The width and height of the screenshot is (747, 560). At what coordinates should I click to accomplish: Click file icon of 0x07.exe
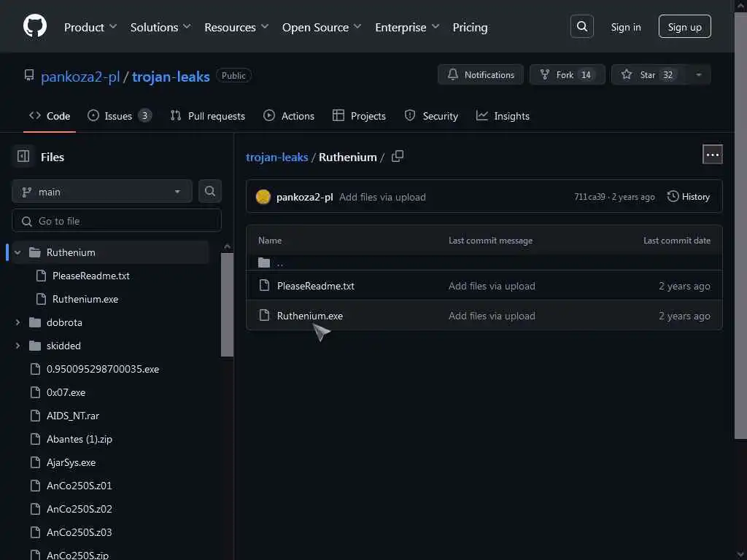click(x=35, y=392)
